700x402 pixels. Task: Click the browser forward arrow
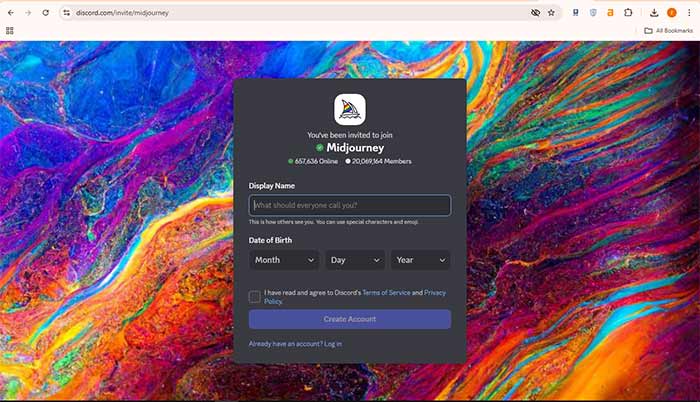[28, 13]
